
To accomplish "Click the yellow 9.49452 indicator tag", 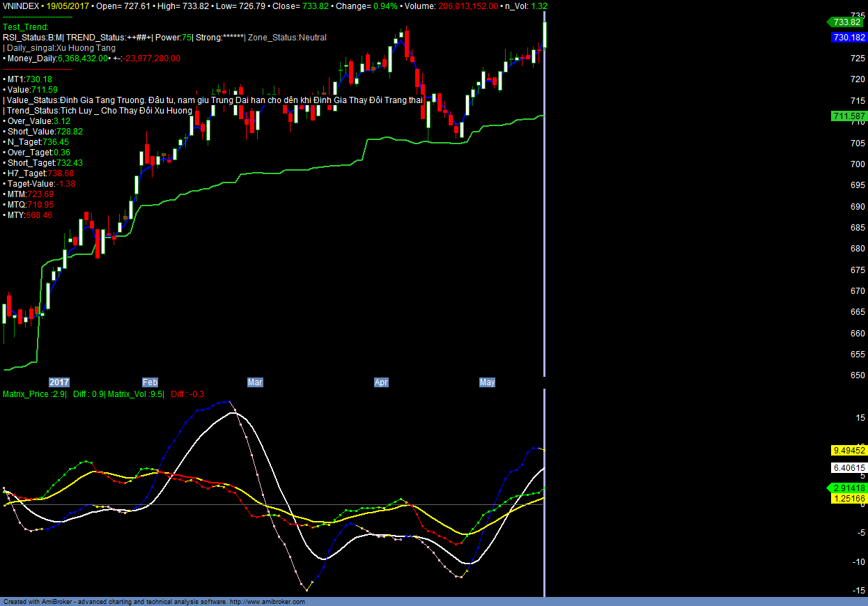I will [x=848, y=450].
